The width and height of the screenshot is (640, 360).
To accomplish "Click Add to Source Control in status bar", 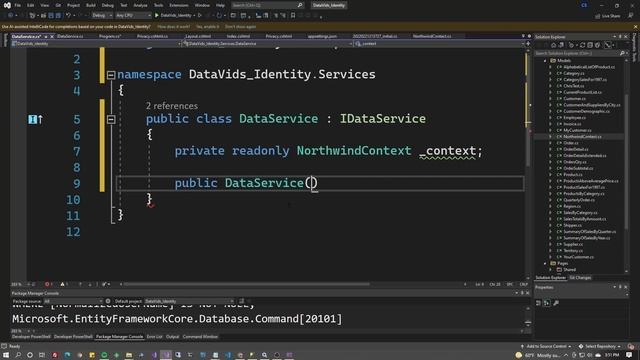I will click(x=546, y=346).
